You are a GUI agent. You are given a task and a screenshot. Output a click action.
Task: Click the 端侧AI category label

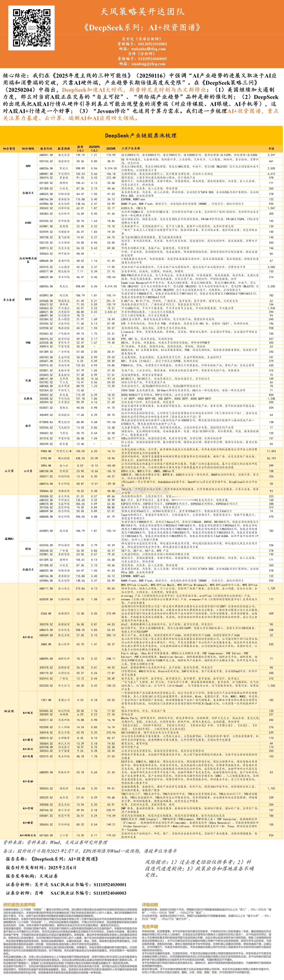coord(9,539)
